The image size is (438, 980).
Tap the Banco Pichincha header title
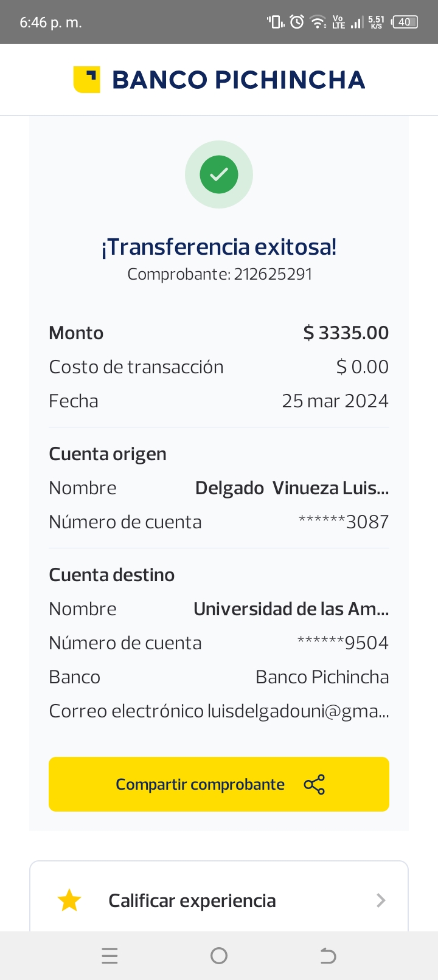[x=238, y=80]
